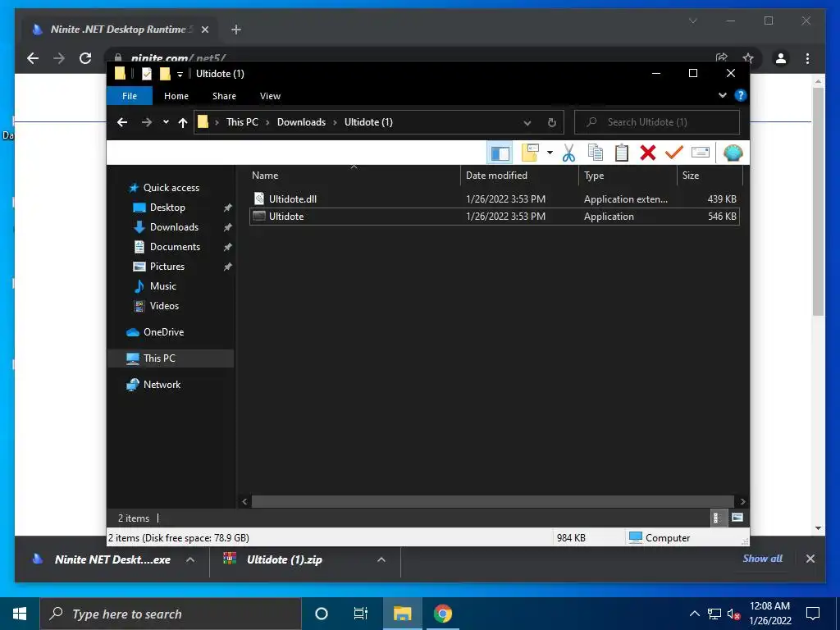Click the properties checkmark in title bar

tap(146, 73)
